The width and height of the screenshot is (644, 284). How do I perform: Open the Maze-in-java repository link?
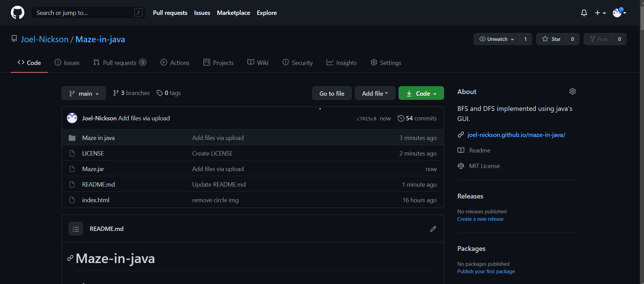100,39
